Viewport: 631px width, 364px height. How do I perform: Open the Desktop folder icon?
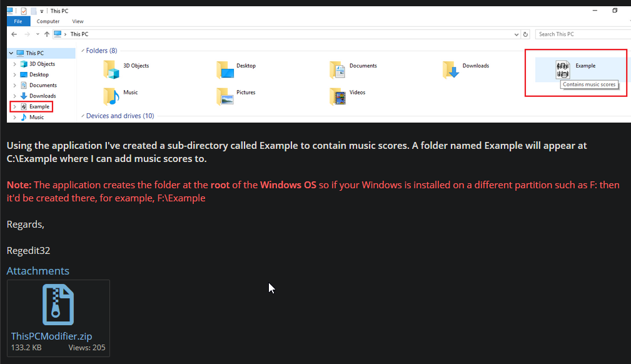[225, 69]
